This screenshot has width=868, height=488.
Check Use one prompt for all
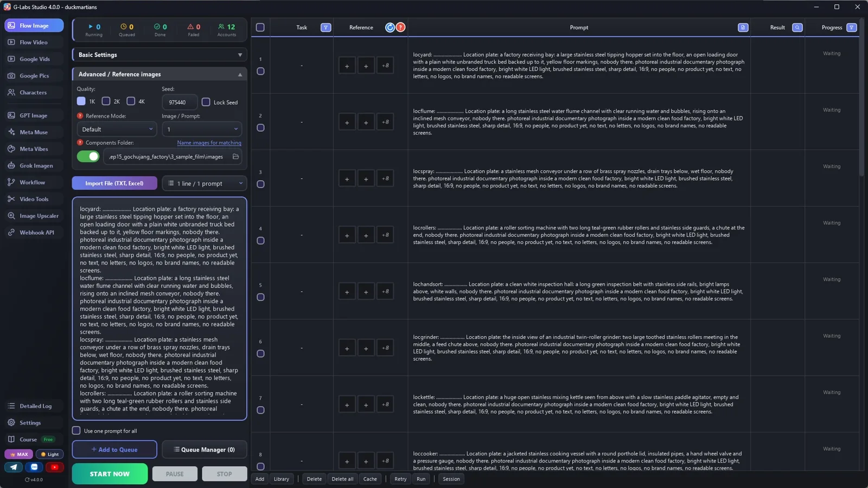pyautogui.click(x=76, y=431)
